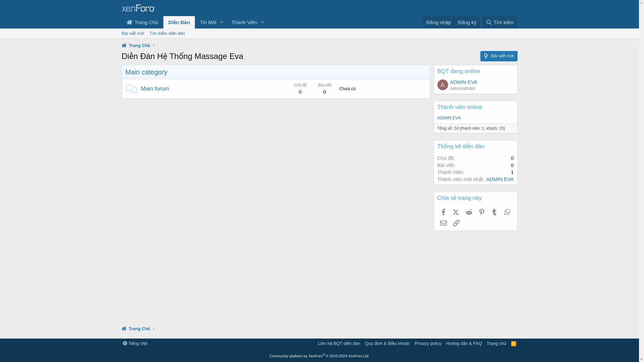The width and height of the screenshot is (644, 362).
Task: Share this page on Facebook
Action: (443, 212)
